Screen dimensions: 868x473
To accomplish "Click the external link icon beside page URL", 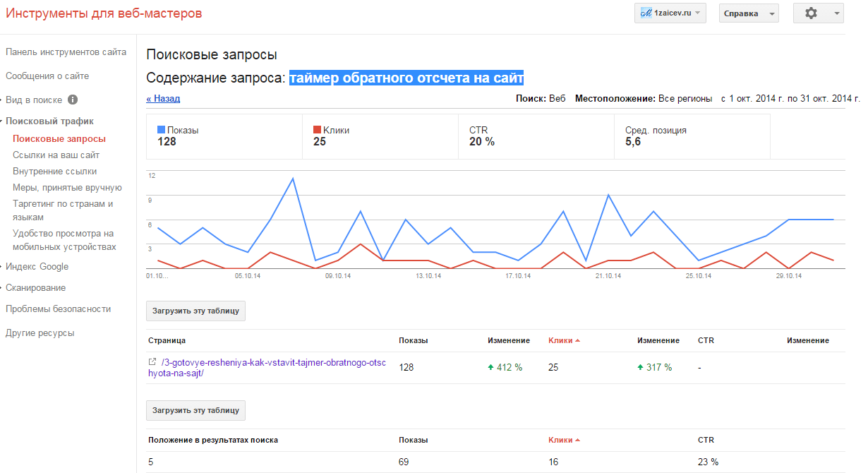I will pos(152,362).
